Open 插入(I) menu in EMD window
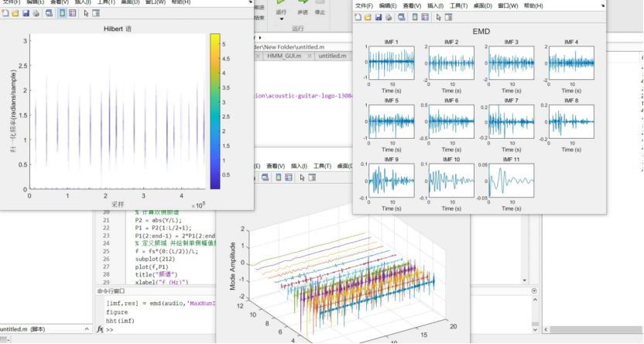This screenshot has width=644, height=344. click(435, 5)
